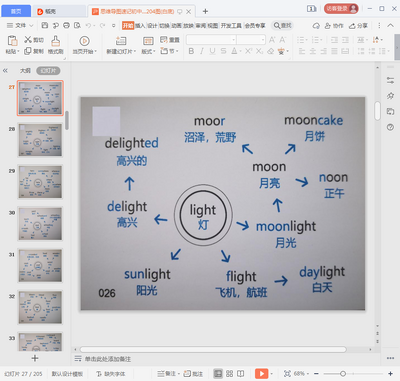This screenshot has height=381, width=400.
Task: Click the Superscript X² icon
Action: [x=249, y=51]
